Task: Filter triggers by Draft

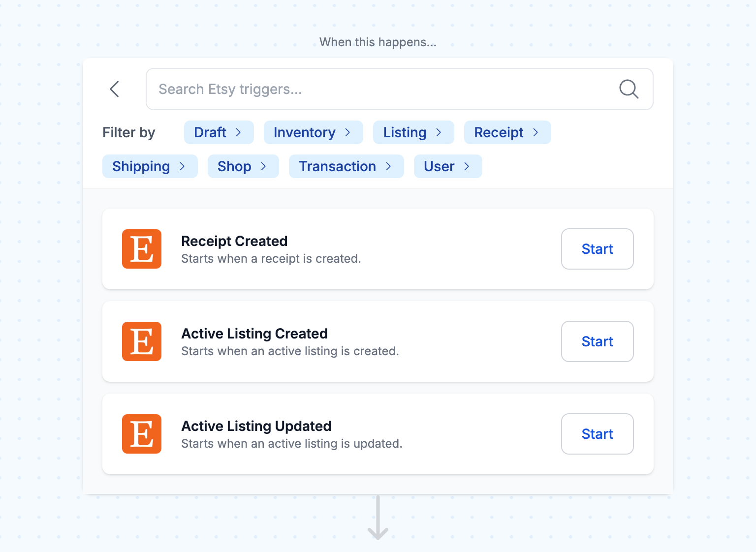Action: point(219,132)
